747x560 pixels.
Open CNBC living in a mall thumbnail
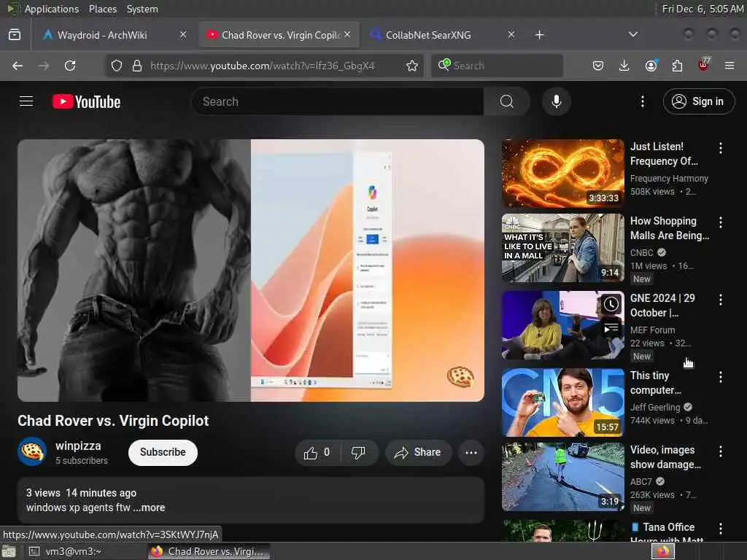tap(562, 248)
